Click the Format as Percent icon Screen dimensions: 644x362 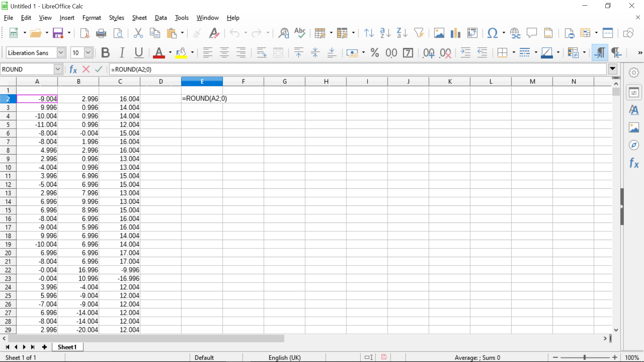click(374, 53)
